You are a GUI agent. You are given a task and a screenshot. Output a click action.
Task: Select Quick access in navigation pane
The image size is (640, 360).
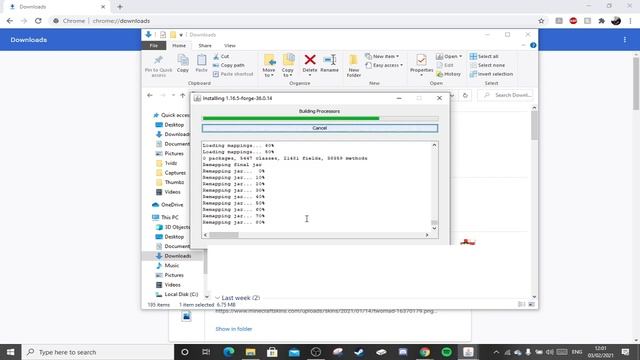[171, 115]
